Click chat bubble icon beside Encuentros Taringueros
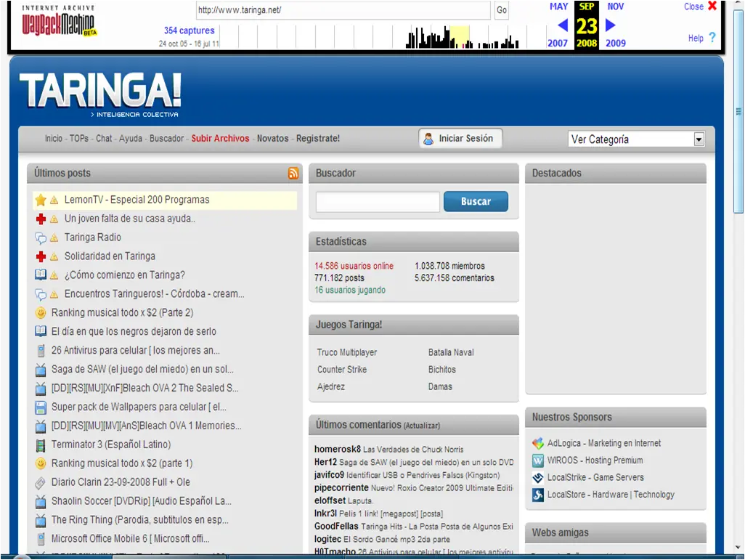The image size is (745, 560). pyautogui.click(x=41, y=294)
